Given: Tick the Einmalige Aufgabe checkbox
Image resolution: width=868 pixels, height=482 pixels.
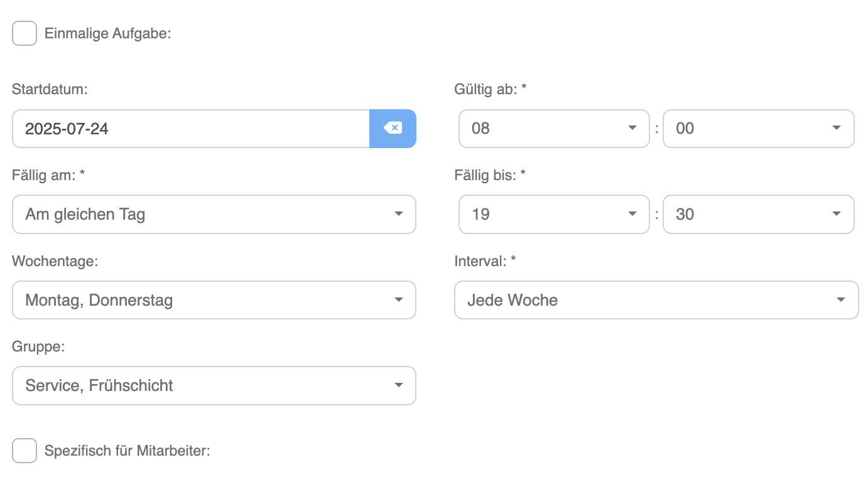Looking at the screenshot, I should click(24, 33).
